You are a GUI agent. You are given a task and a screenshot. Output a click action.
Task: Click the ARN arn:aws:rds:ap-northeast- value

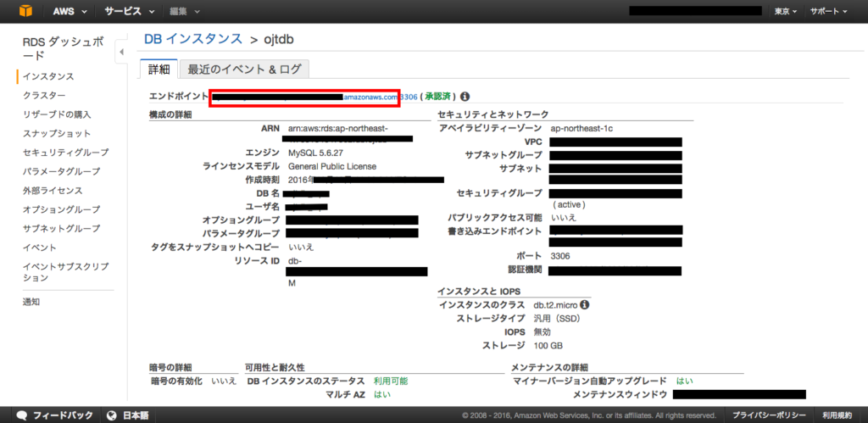tap(338, 129)
